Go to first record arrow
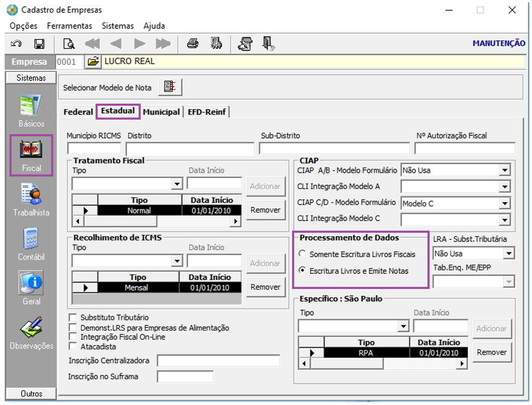Viewport: 532px width, 405px height. 93,44
